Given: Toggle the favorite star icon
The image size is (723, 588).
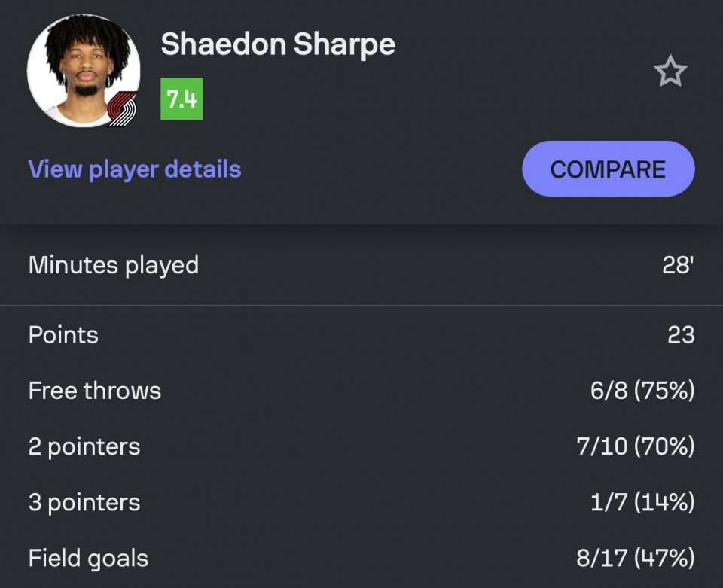Looking at the screenshot, I should pyautogui.click(x=670, y=72).
